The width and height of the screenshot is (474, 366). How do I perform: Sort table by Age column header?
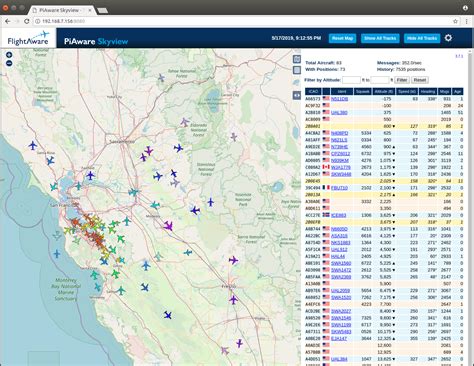(458, 91)
